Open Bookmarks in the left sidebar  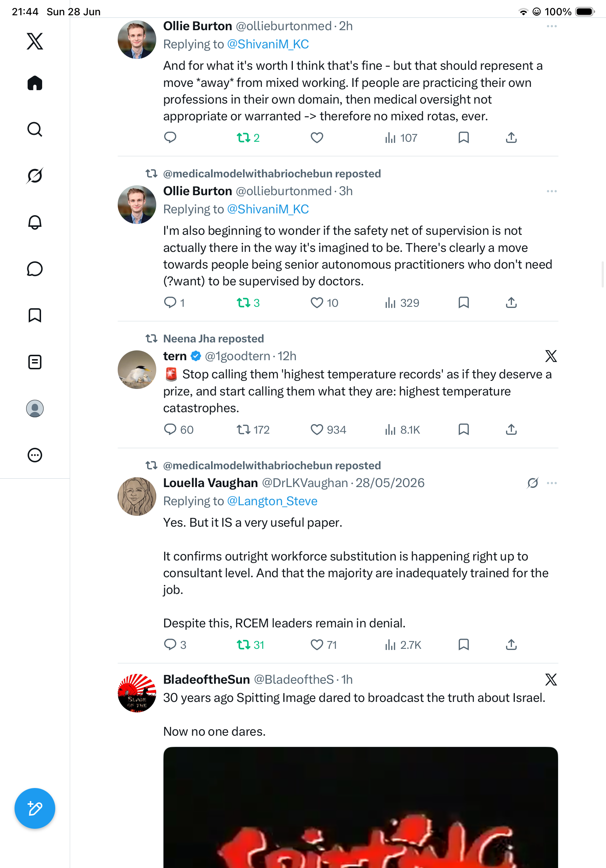[x=35, y=315]
